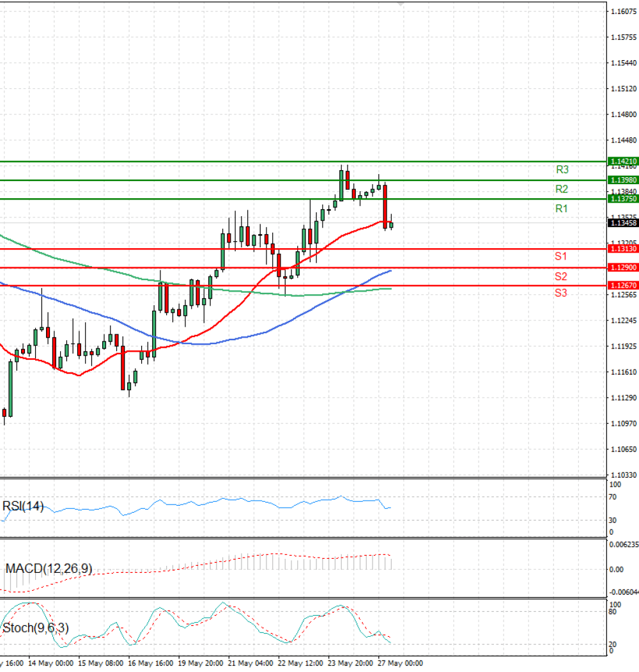Select the current price 1.13458 tag
Screen dimensions: 639x672
tap(623, 223)
